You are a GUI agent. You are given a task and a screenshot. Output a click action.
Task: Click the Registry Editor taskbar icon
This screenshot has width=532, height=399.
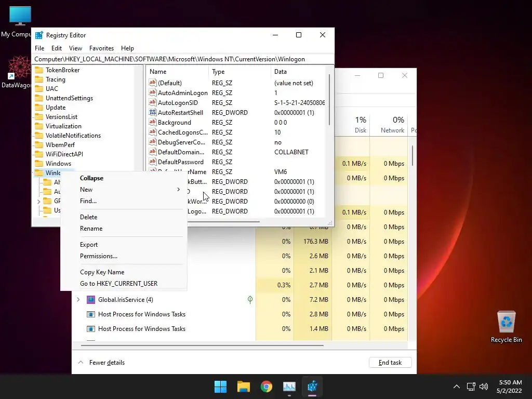tap(312, 387)
